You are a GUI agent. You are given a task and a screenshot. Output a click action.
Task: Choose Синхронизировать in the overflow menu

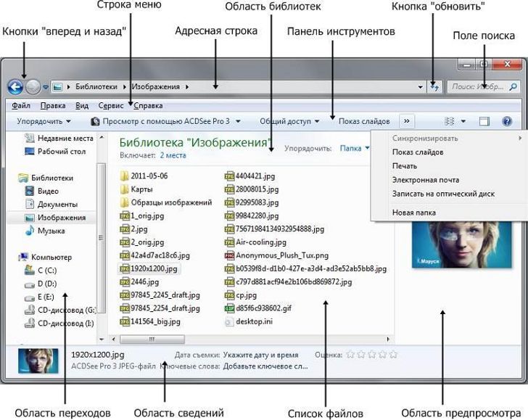tap(425, 138)
